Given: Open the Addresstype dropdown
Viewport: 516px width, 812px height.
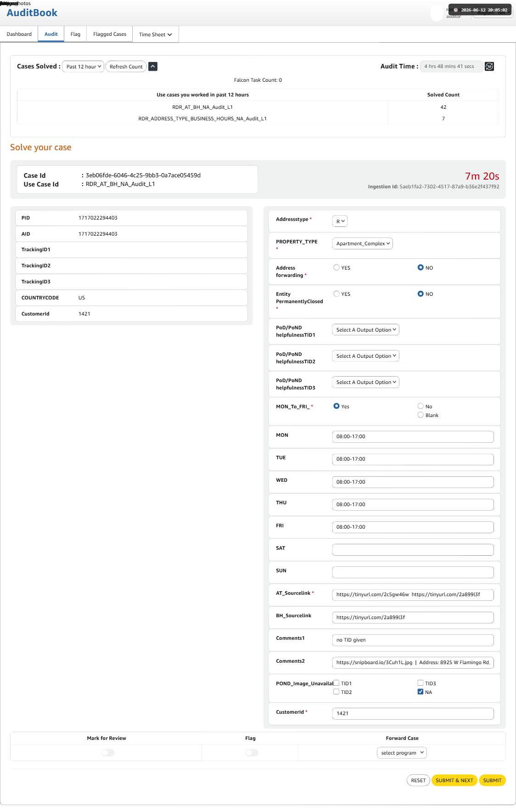Looking at the screenshot, I should 340,221.
